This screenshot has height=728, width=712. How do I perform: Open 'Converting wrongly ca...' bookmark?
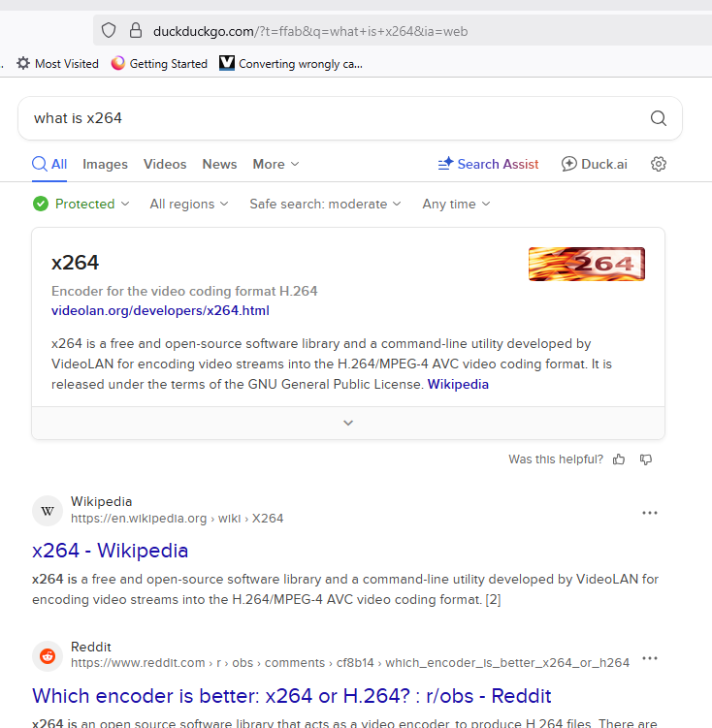[x=291, y=64]
